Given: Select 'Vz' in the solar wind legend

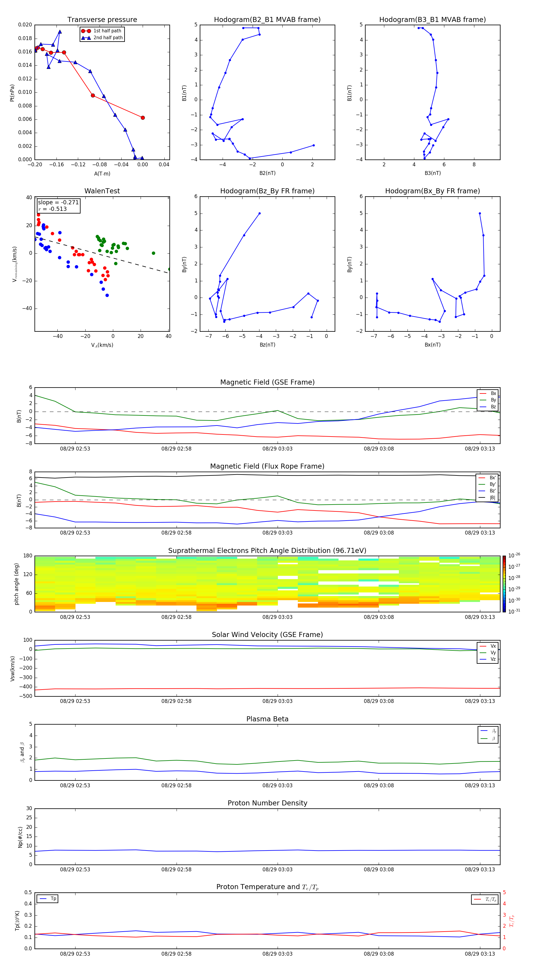Looking at the screenshot, I should [488, 659].
